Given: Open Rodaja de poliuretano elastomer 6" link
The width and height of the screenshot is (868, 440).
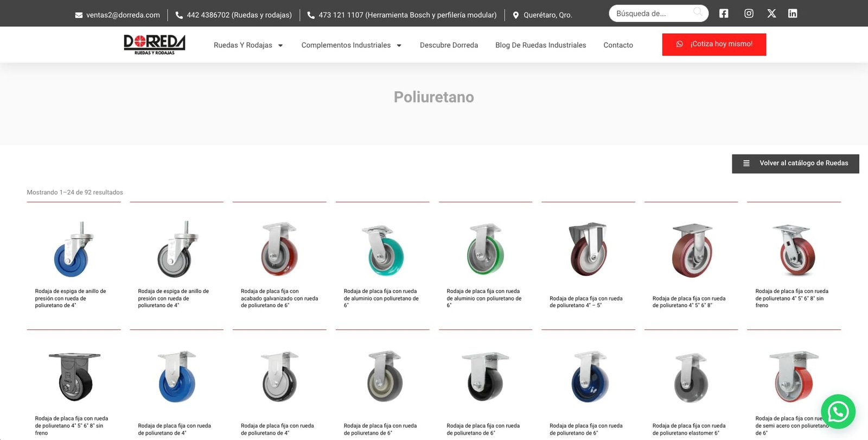Looking at the screenshot, I should [x=689, y=429].
